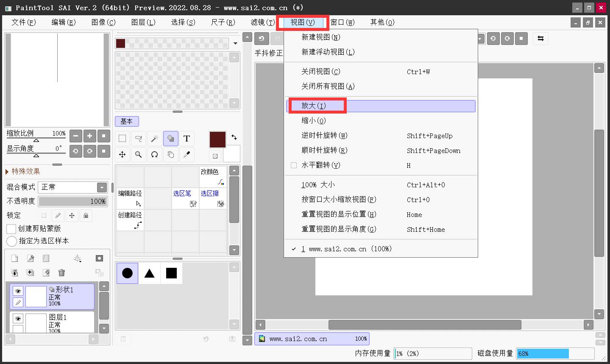Click the zoom in plus button
The image size is (610, 364).
(90, 136)
